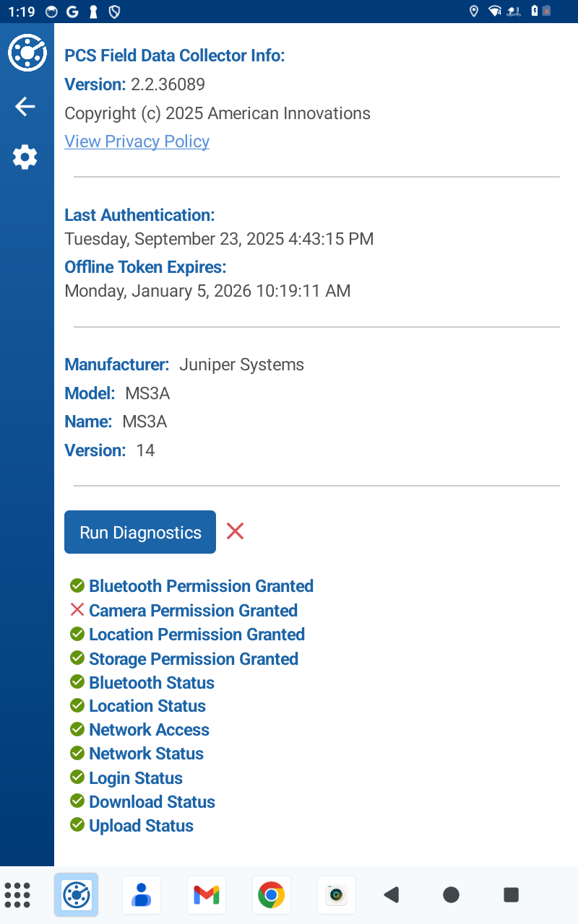
Task: Tap the location icon in status bar
Action: tap(474, 11)
